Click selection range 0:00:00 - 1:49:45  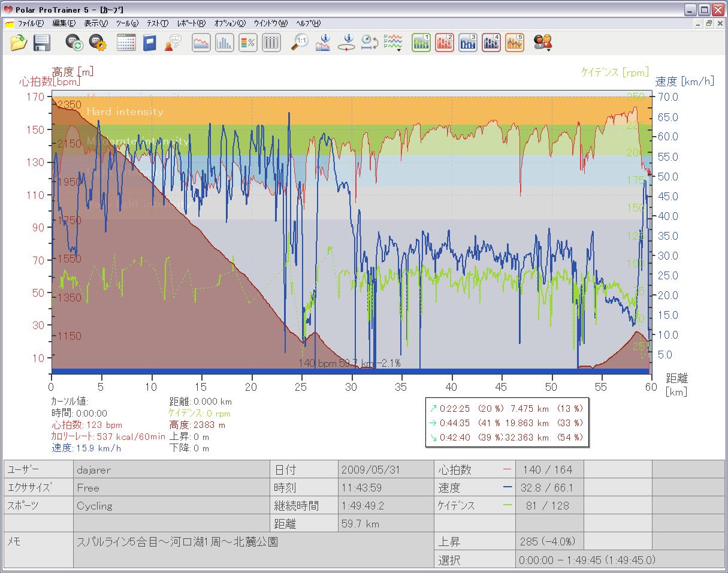[620, 560]
